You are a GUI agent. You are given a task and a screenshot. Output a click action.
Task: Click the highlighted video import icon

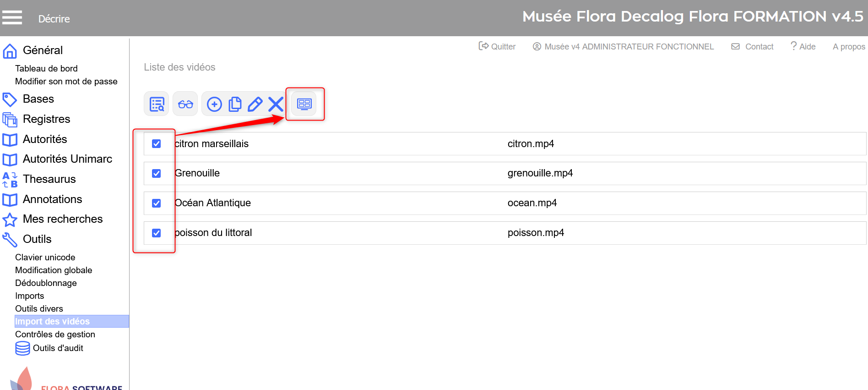304,104
